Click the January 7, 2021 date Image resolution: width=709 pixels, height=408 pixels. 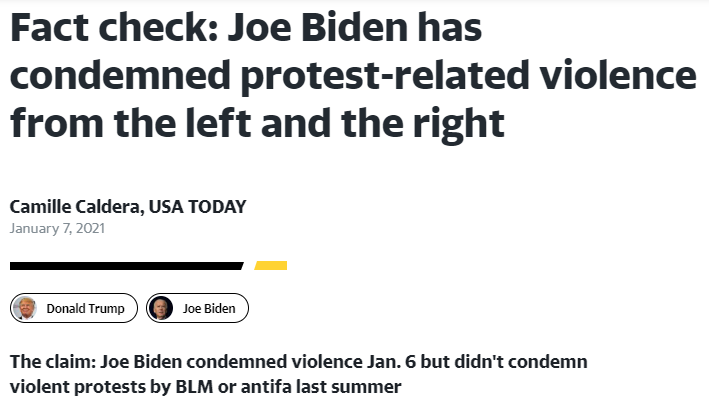coord(57,228)
